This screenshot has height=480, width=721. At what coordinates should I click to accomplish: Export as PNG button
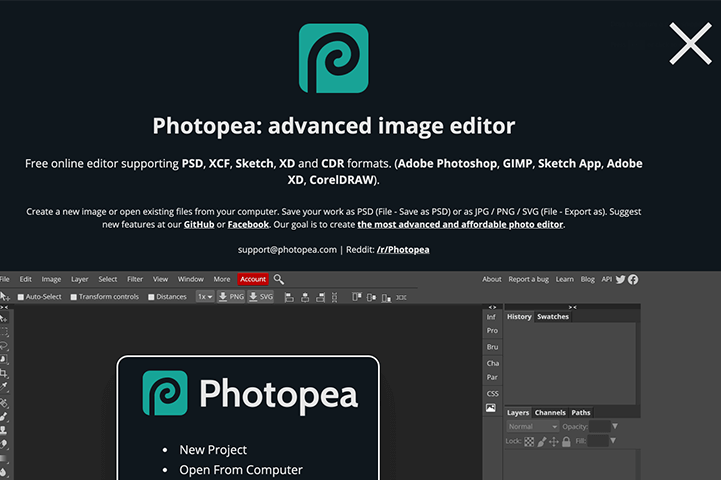pyautogui.click(x=231, y=297)
